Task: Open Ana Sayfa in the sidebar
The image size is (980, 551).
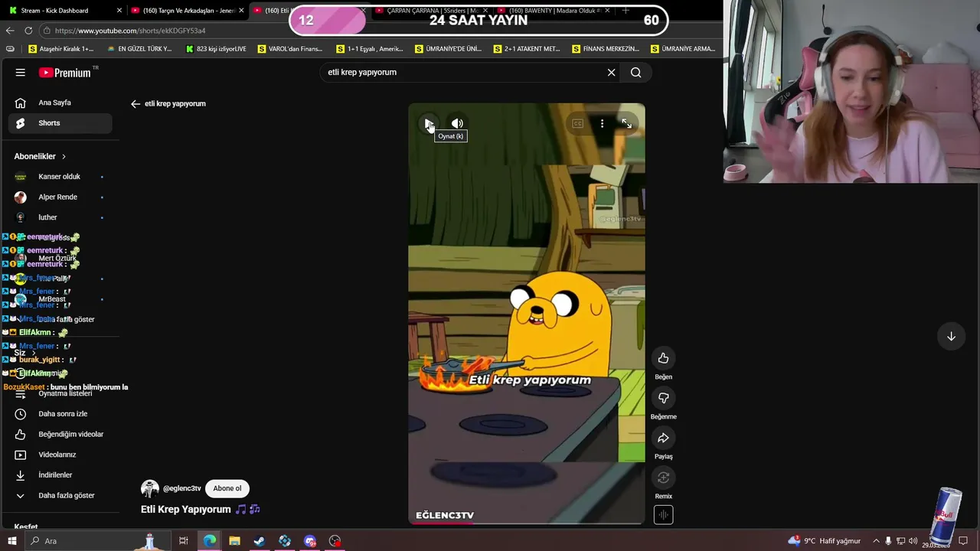Action: 60,103
